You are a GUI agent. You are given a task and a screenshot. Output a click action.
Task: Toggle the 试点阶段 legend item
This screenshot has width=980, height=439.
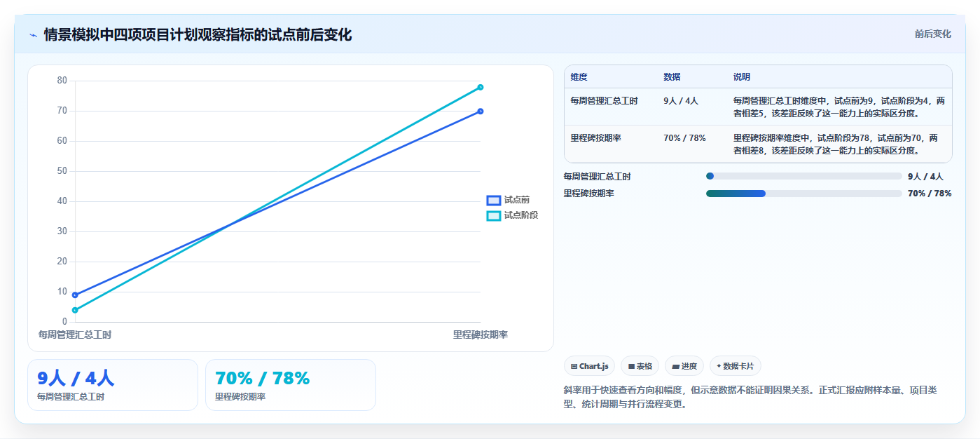click(x=513, y=215)
